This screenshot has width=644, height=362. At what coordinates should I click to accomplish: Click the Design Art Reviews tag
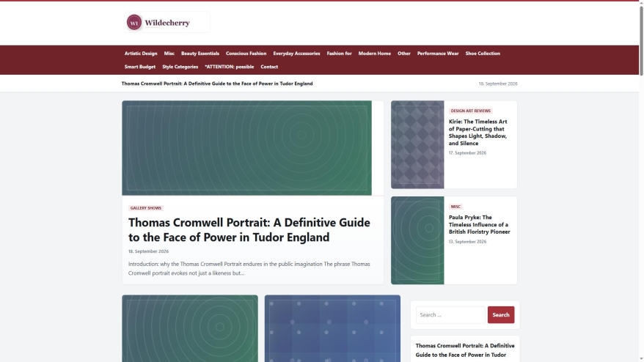point(470,111)
